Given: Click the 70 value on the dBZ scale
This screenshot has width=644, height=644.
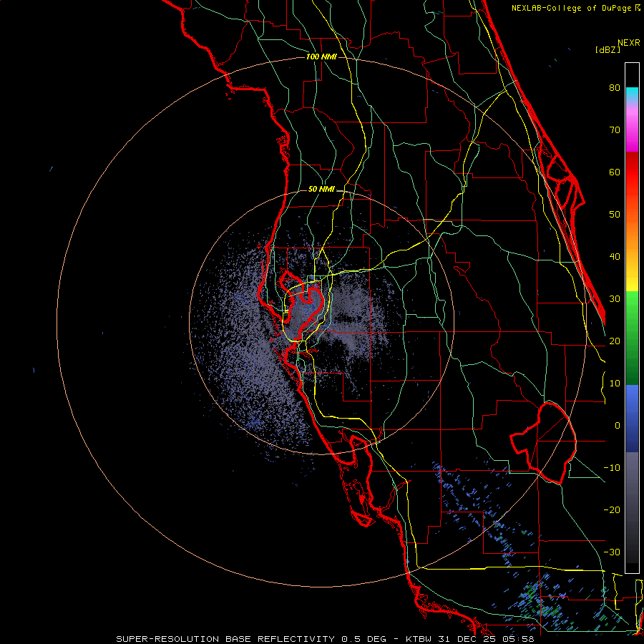Looking at the screenshot, I should (x=615, y=130).
